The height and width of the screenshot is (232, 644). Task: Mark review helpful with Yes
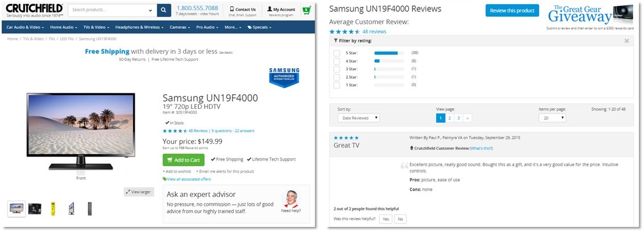click(x=385, y=219)
